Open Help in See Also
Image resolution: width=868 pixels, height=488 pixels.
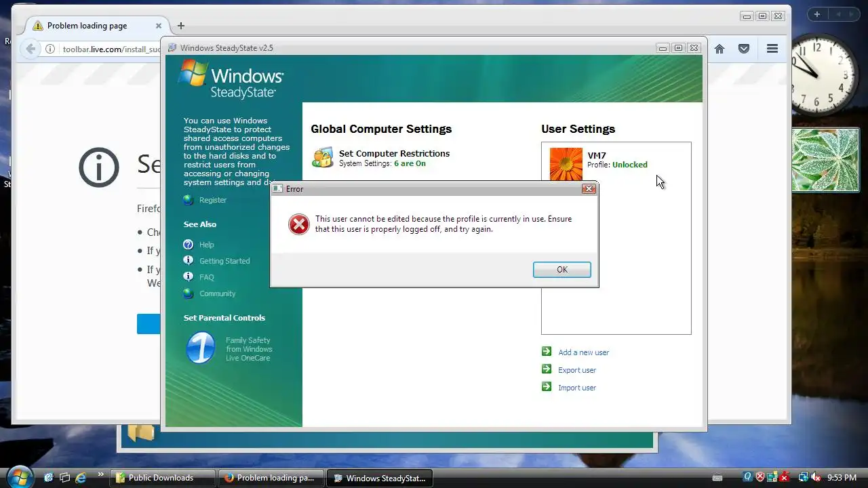(x=207, y=245)
